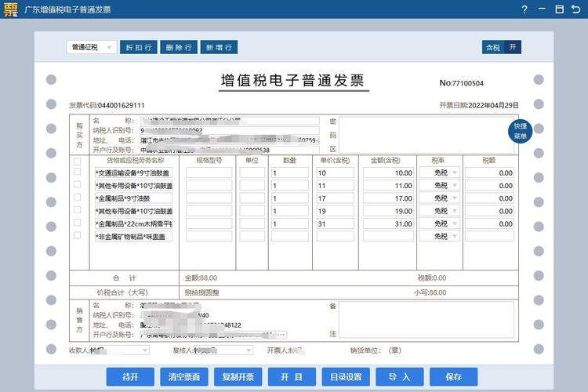Check the box for 交通运输设备 row
Screen dimensions: 588x392
pyautogui.click(x=77, y=173)
